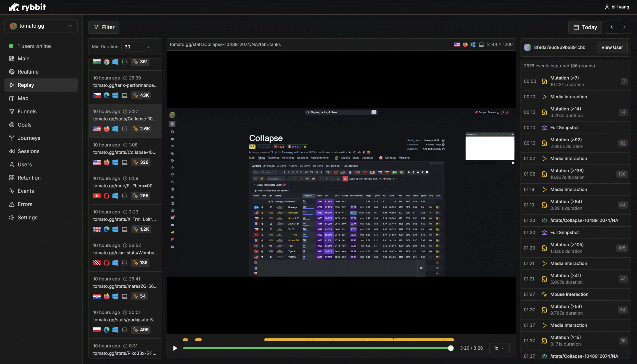Open the Realtime globe icon page

point(12,72)
